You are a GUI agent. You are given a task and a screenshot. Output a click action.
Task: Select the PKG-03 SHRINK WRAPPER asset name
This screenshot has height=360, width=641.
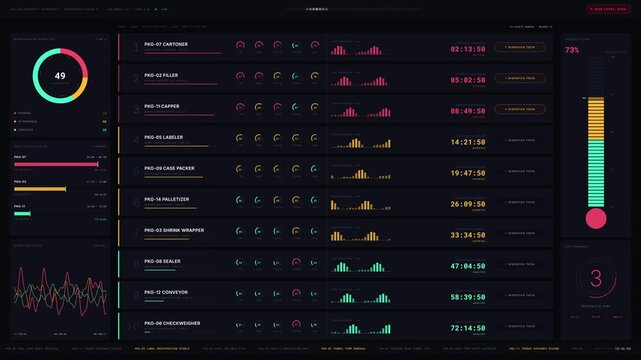[x=174, y=230]
